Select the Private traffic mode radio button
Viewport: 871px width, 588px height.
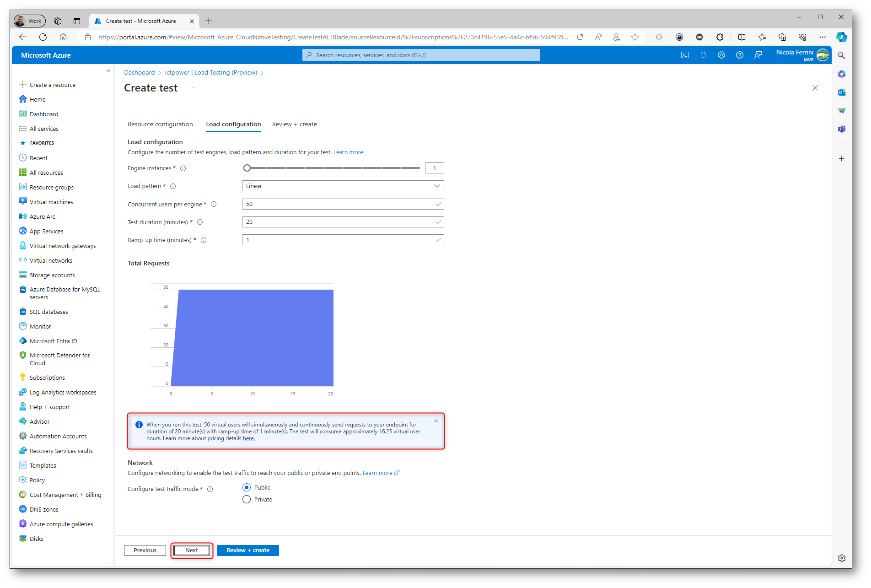tap(247, 499)
